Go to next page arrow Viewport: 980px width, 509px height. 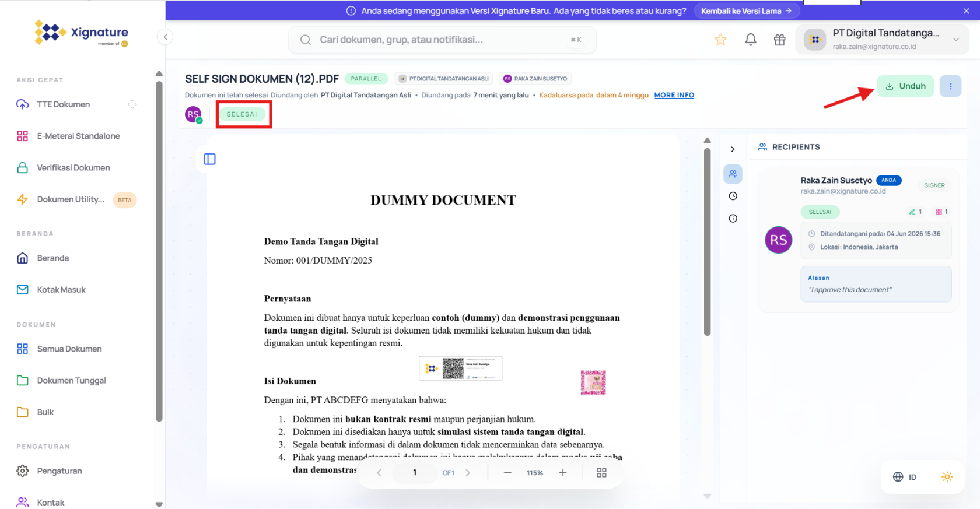(x=468, y=473)
